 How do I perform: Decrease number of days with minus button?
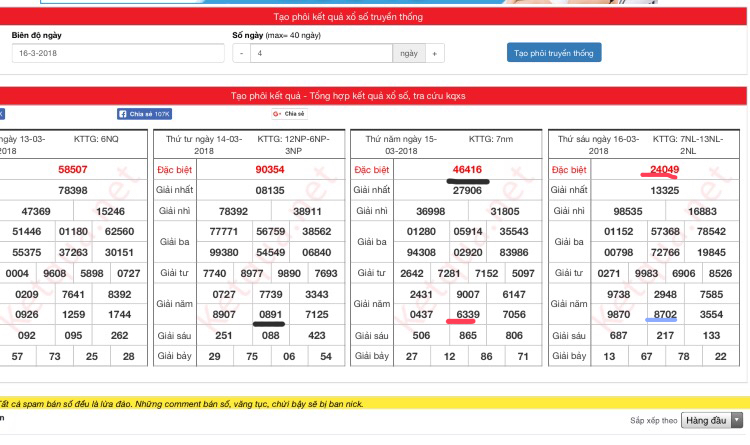[241, 53]
